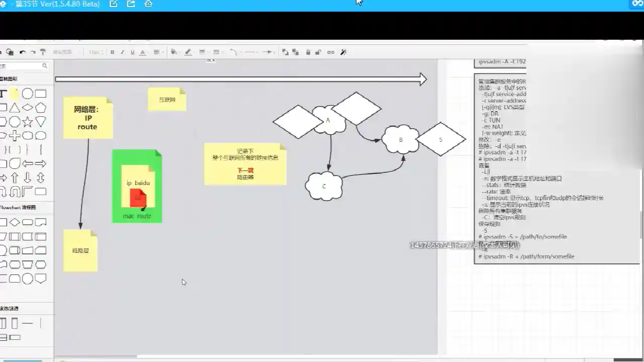This screenshot has height=362, width=644.
Task: Click the home icon in title bar
Action: coord(148,4)
